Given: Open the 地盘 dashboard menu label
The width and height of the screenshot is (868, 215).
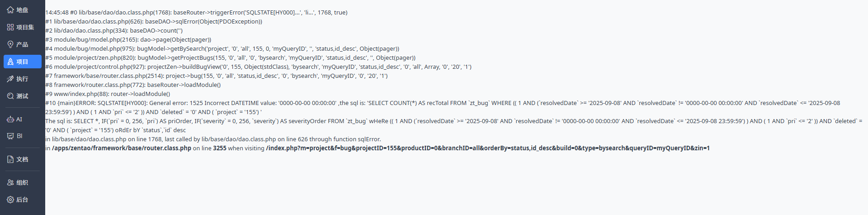Looking at the screenshot, I should point(22,10).
